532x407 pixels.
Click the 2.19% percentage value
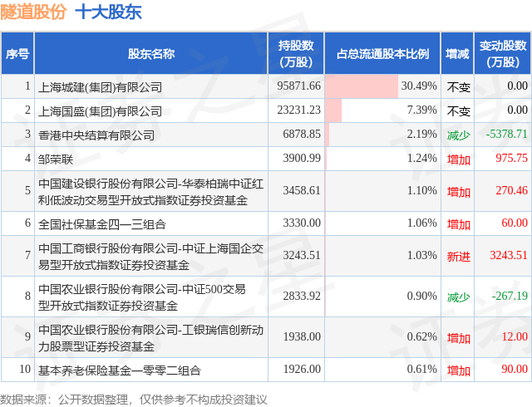click(421, 134)
